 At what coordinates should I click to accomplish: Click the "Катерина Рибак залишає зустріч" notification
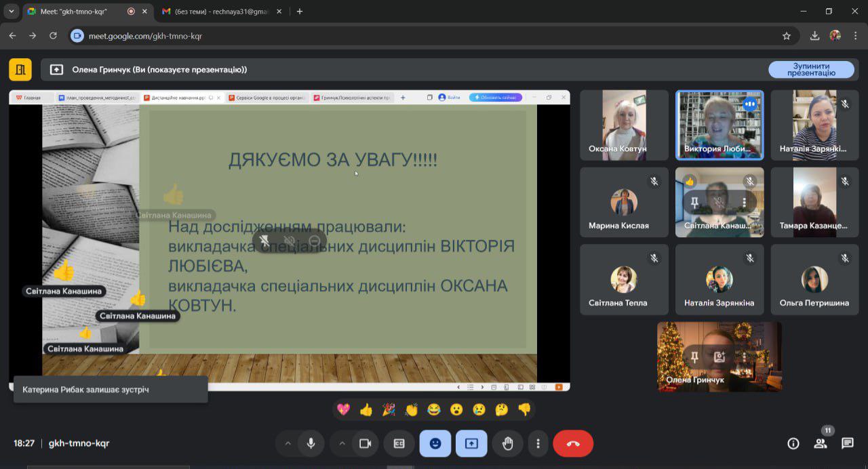(111, 390)
